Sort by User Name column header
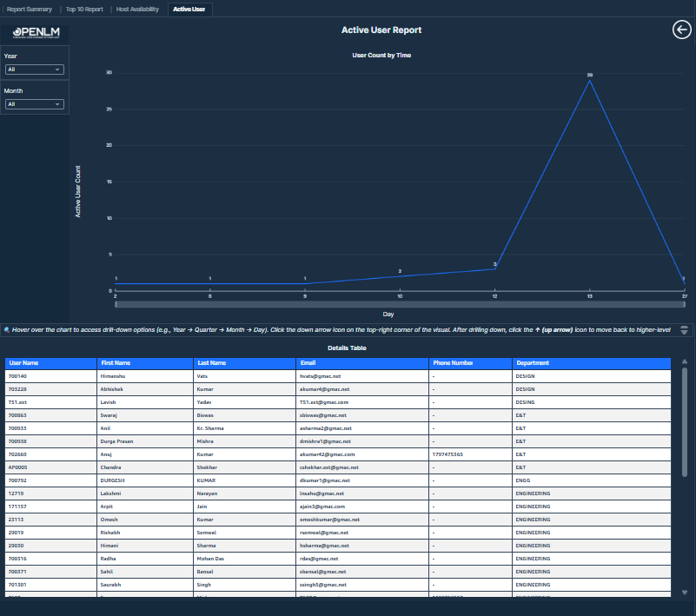Image resolution: width=696 pixels, height=616 pixels. 24,363
